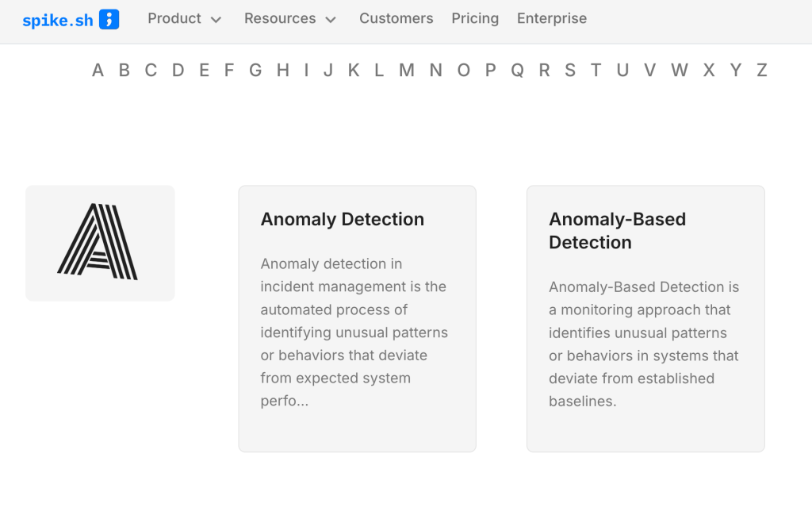Jump to letter A in index
The height and width of the screenshot is (511, 812).
click(x=98, y=70)
